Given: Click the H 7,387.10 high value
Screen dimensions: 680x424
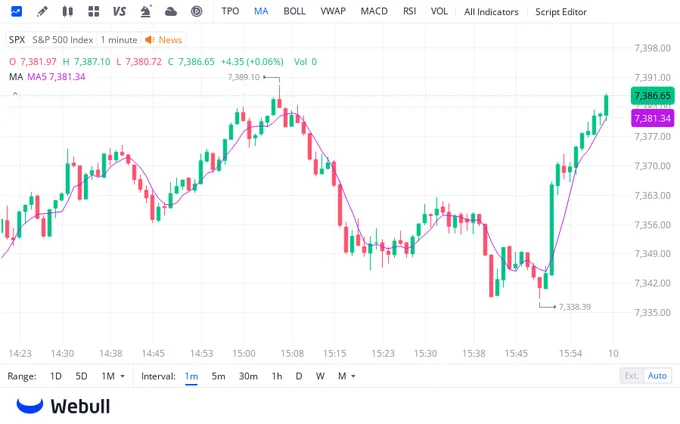Looking at the screenshot, I should (x=86, y=62).
